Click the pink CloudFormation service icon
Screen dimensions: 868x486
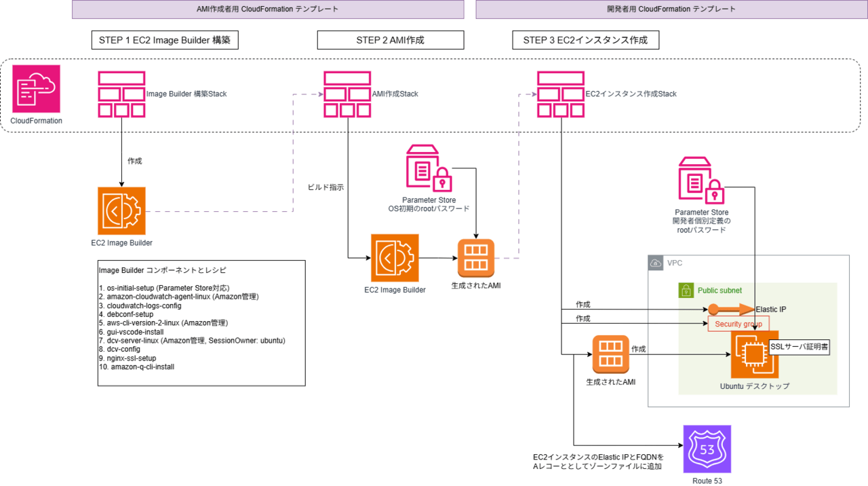pyautogui.click(x=37, y=89)
